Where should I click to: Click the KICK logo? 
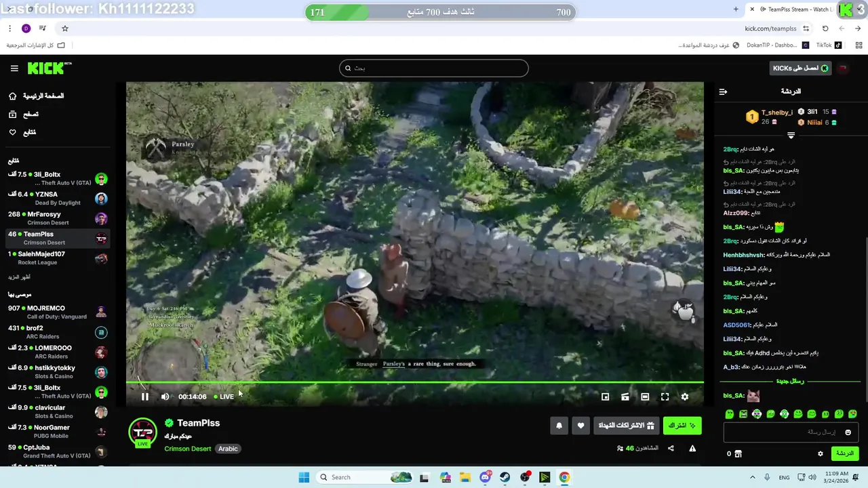click(x=49, y=68)
